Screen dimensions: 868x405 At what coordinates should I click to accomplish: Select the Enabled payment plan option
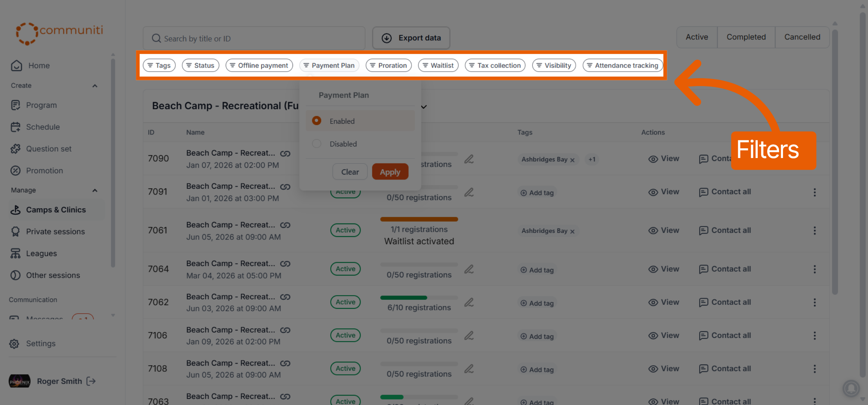tap(360, 121)
